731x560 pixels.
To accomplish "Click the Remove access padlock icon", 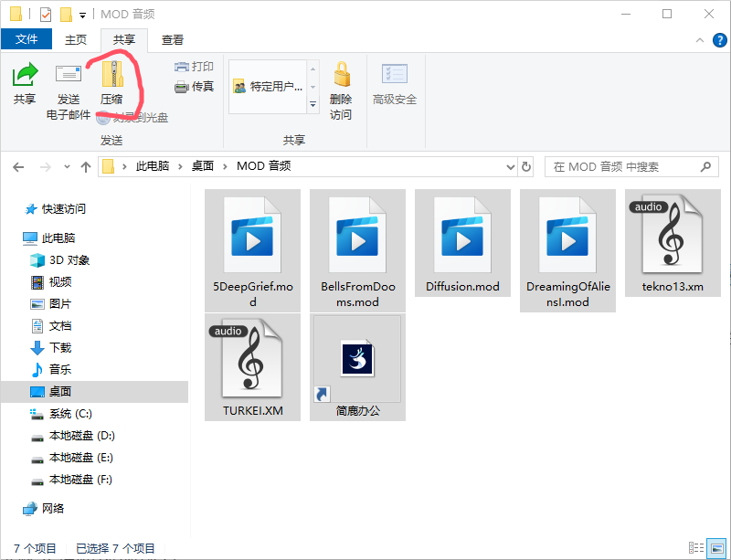I will point(342,74).
